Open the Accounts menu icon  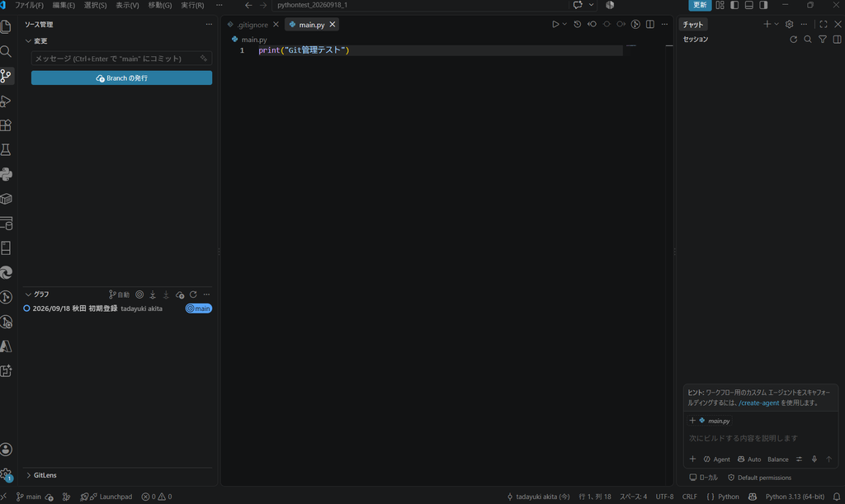click(6, 450)
